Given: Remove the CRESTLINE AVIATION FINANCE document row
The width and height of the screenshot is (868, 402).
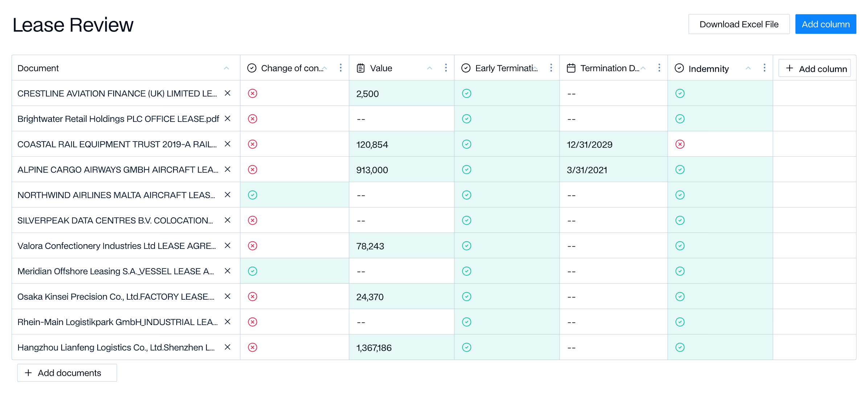Looking at the screenshot, I should tap(228, 93).
